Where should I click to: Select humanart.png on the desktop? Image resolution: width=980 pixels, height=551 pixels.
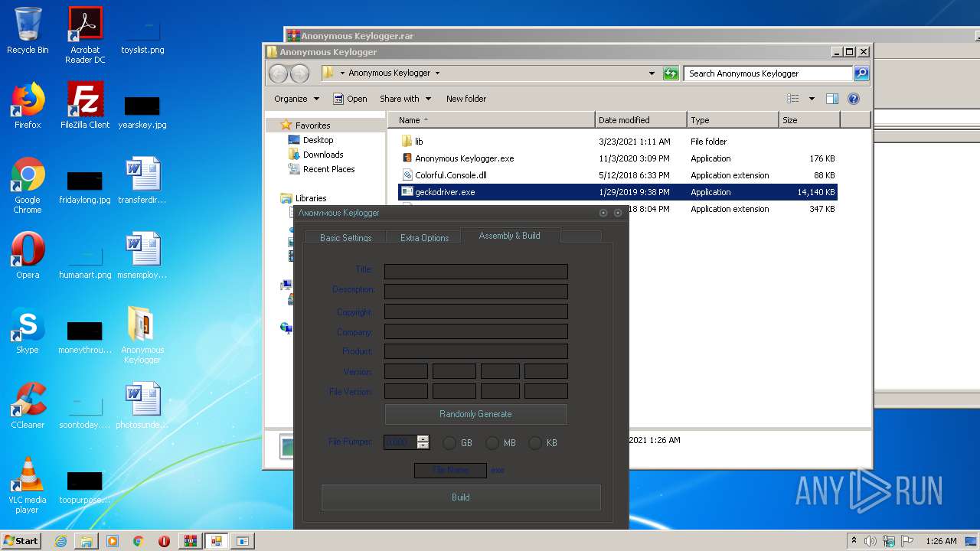coord(85,260)
